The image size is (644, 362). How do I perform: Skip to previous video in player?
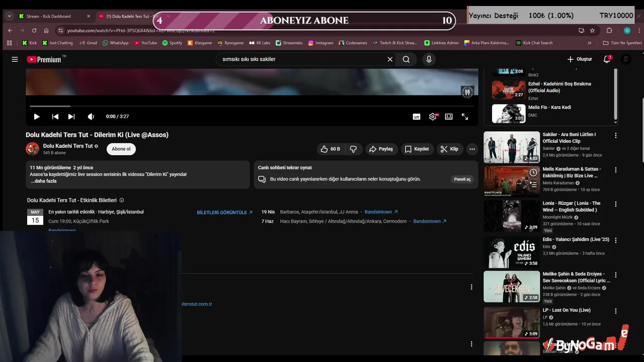(55, 117)
